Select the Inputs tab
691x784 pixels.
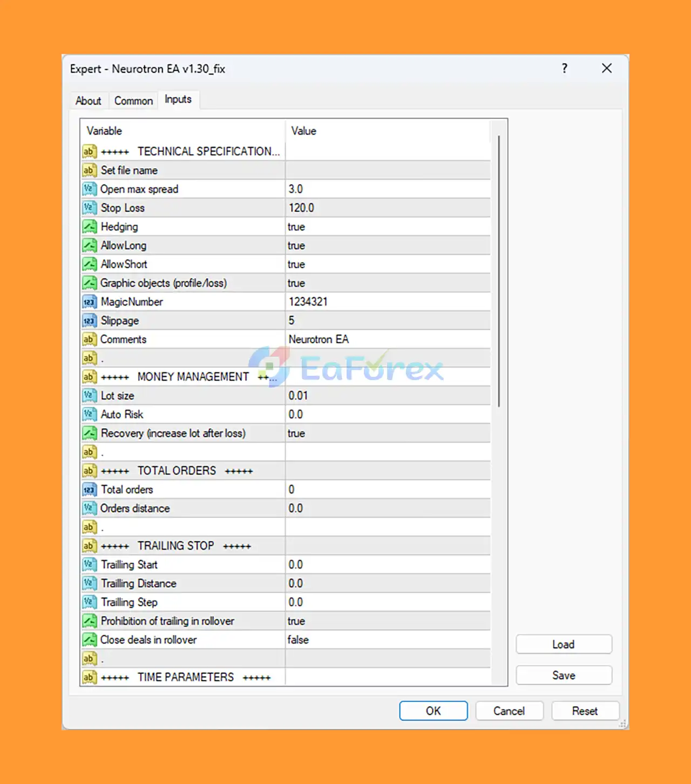pos(178,99)
